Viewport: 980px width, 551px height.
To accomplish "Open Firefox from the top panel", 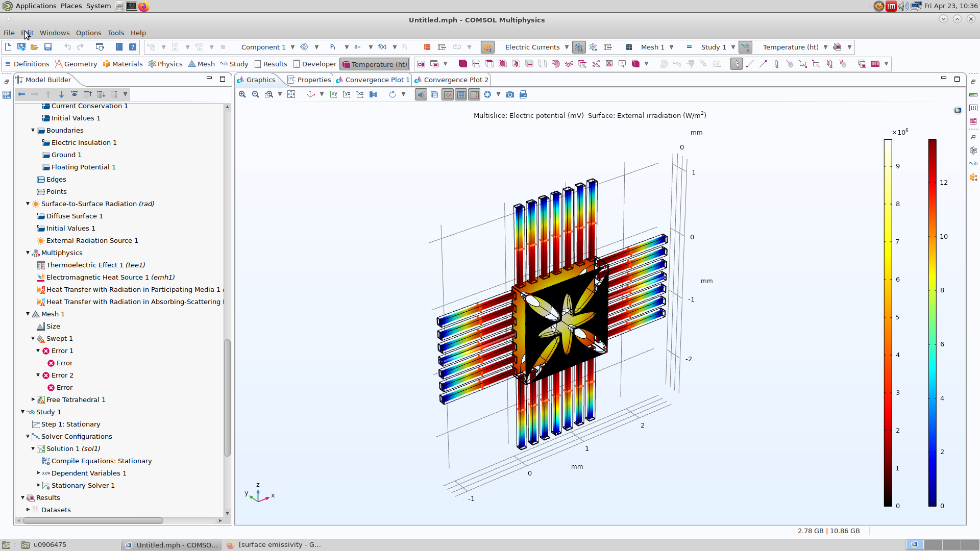I will point(144,6).
